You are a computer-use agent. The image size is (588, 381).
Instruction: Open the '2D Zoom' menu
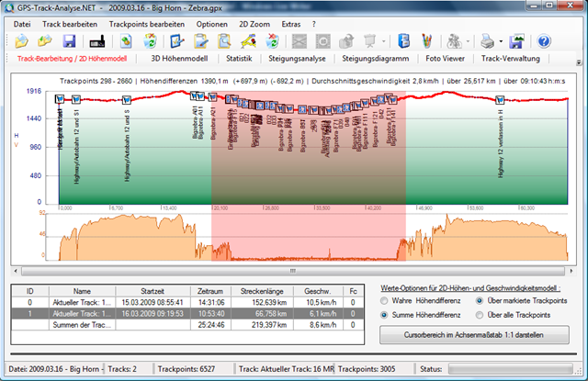tap(254, 22)
